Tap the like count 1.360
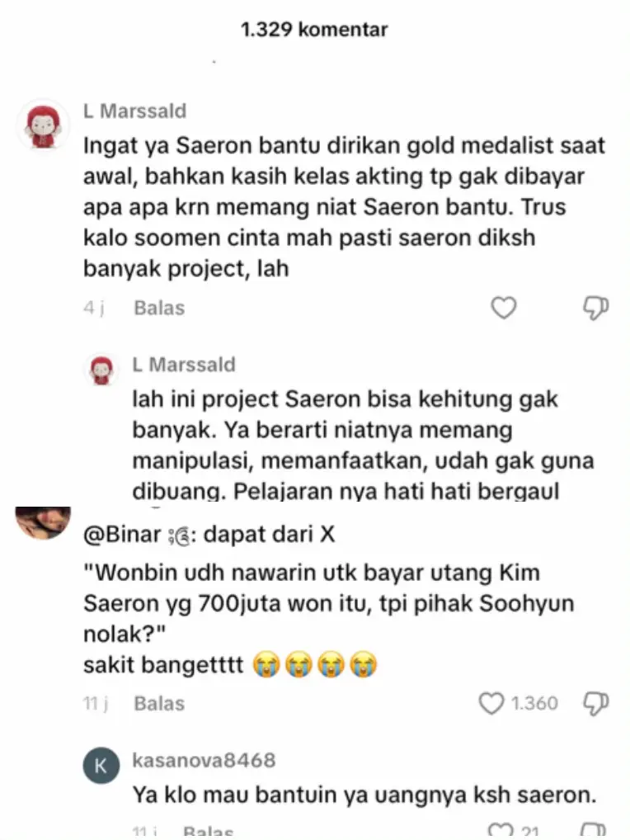 coord(534,703)
